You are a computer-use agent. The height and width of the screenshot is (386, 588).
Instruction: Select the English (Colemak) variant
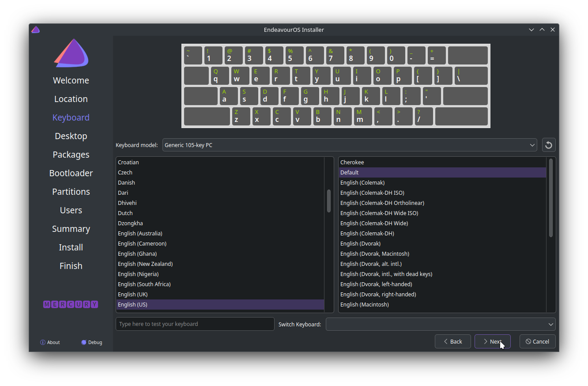pyautogui.click(x=442, y=182)
